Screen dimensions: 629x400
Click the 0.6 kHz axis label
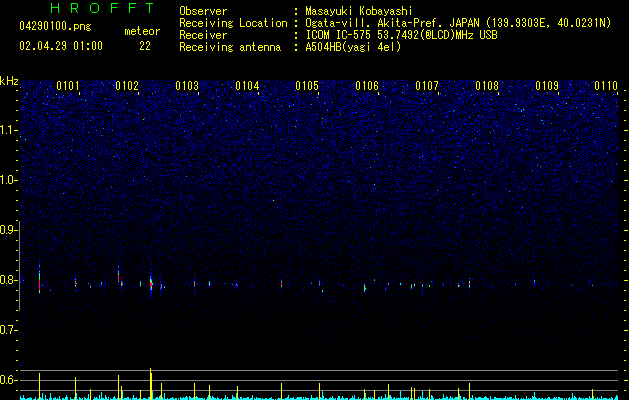[x=9, y=380]
